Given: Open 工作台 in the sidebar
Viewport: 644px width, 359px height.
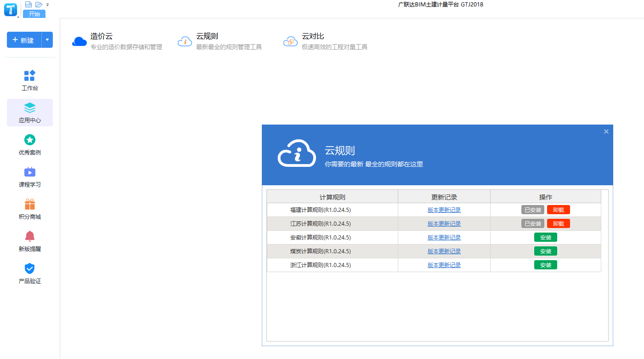Looking at the screenshot, I should click(x=30, y=80).
